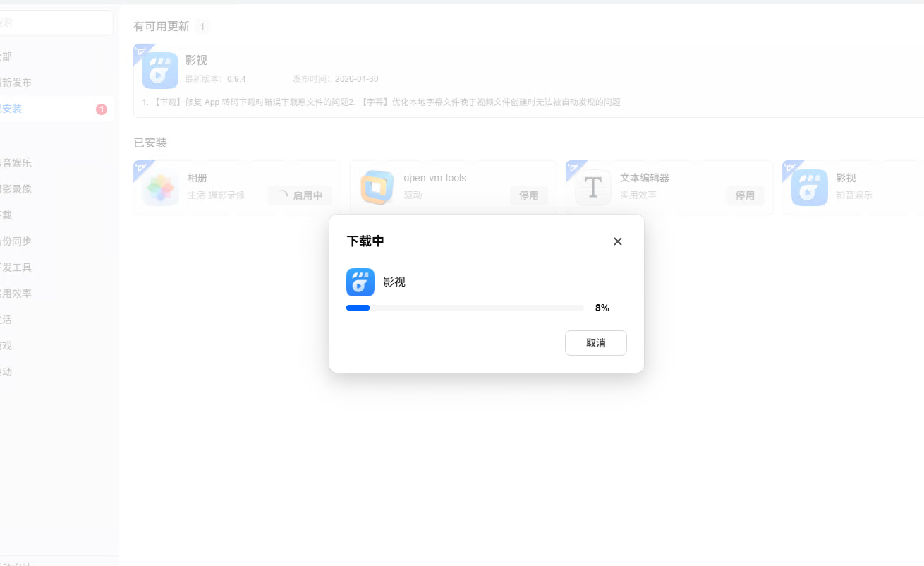The height and width of the screenshot is (566, 924).
Task: Click 影音娱乐 label under installed 影视
Action: (x=854, y=195)
